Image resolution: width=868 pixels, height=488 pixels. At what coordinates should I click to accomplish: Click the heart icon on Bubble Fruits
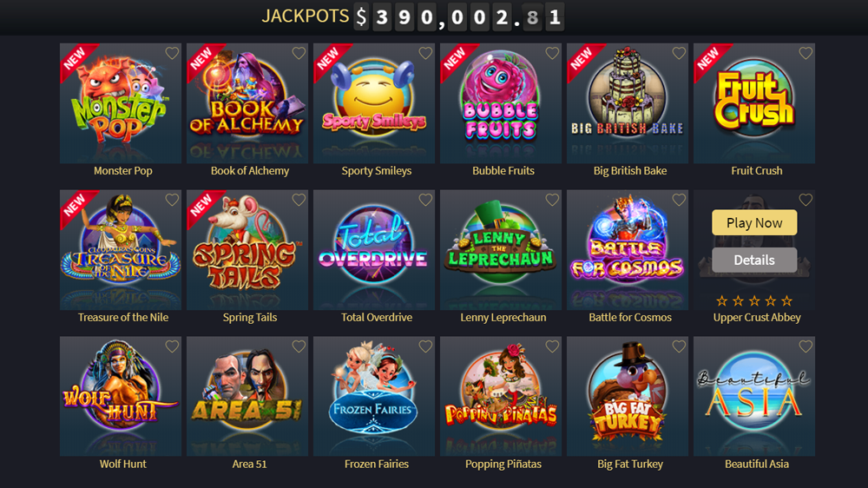point(552,53)
